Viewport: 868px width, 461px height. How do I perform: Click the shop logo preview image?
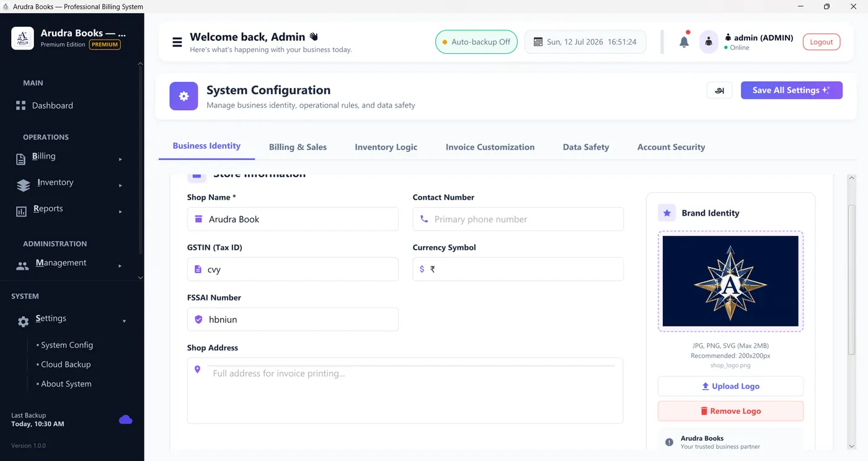click(x=730, y=281)
